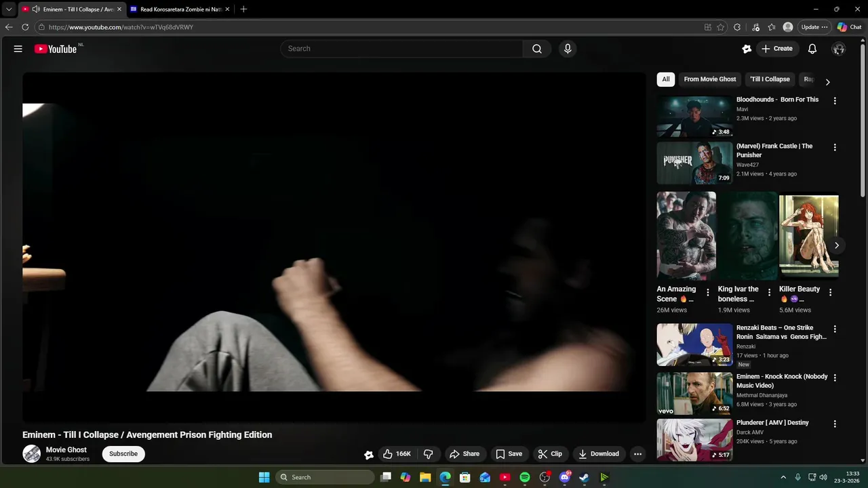Image resolution: width=868 pixels, height=488 pixels.
Task: Select the 'Till I Collapse filter chip
Action: [770, 79]
